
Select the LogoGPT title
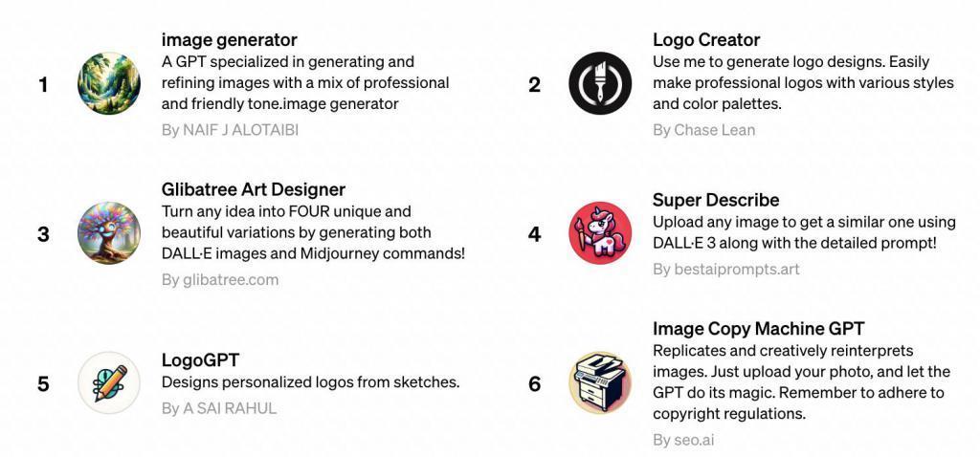200,360
